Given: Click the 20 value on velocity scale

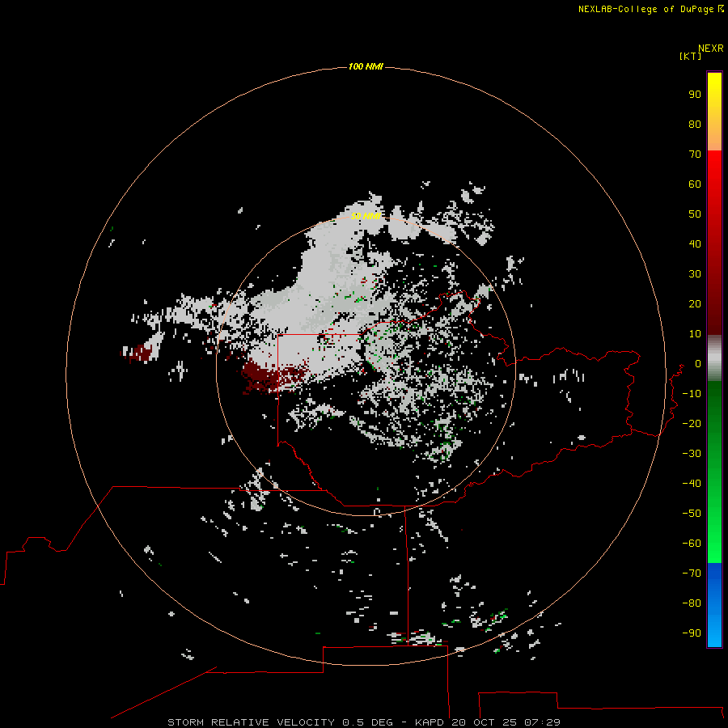Looking at the screenshot, I should pos(695,304).
